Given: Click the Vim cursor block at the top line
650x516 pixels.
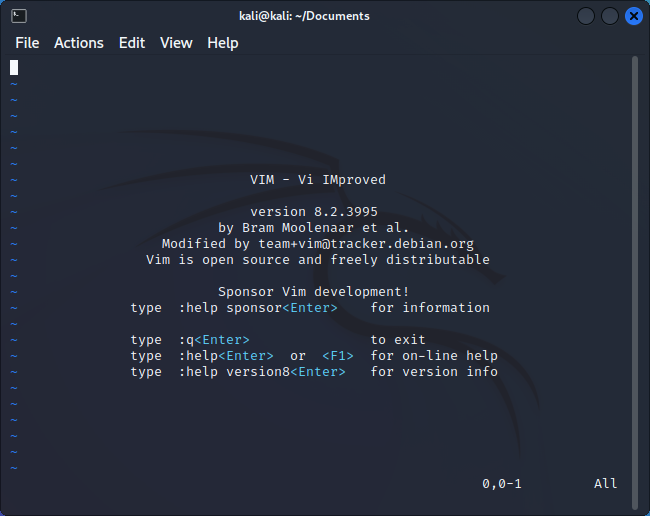Looking at the screenshot, I should point(14,68).
